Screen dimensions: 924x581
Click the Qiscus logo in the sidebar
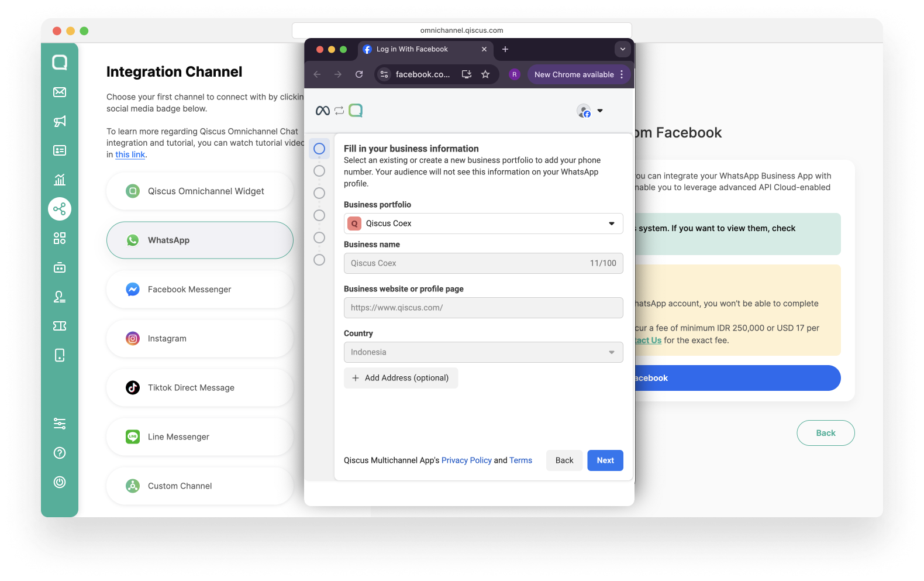click(60, 62)
